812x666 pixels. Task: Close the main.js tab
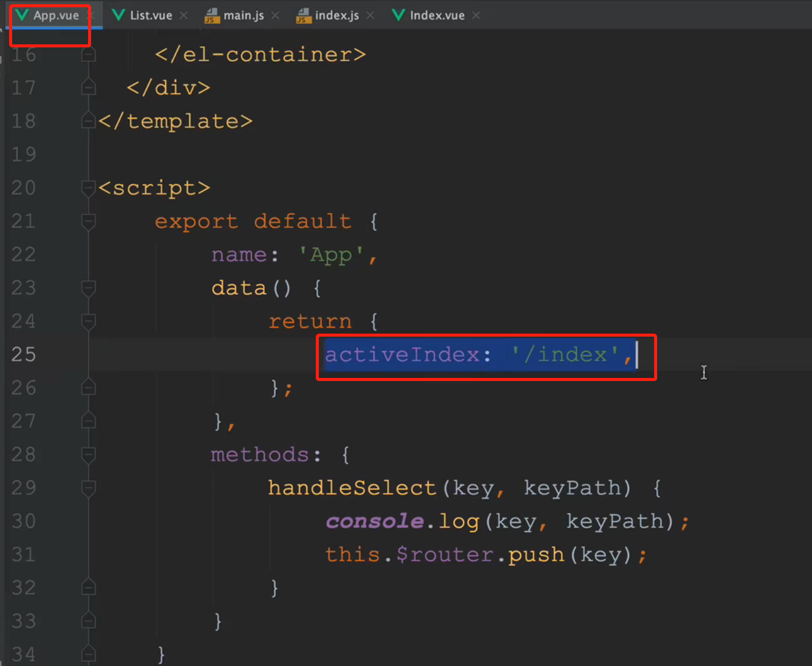coord(276,15)
